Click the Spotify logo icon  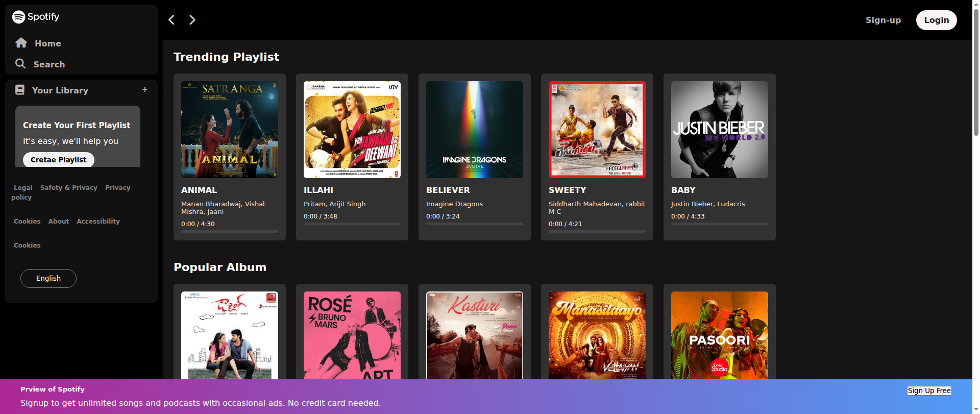coord(19,17)
